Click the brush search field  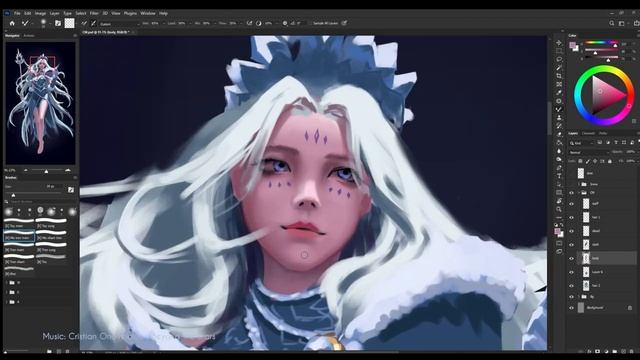[x=40, y=202]
